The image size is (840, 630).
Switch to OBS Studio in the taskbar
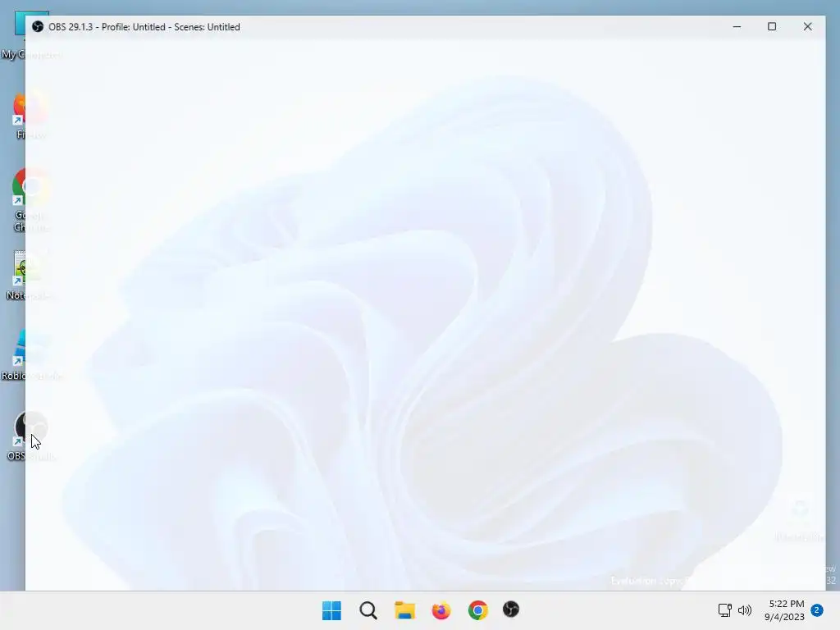coord(511,609)
